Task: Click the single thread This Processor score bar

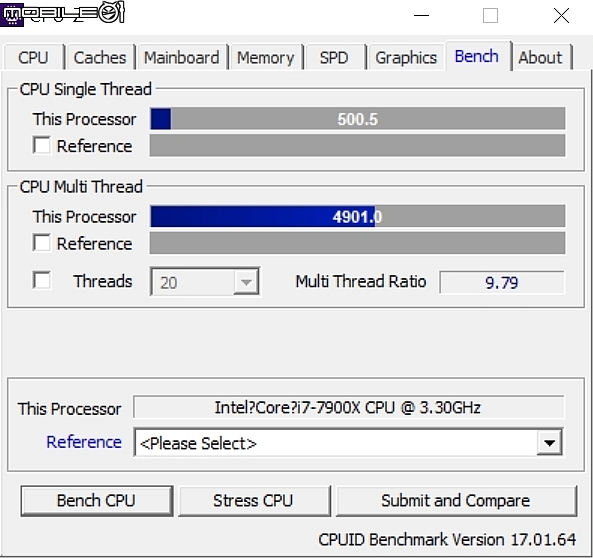Action: [358, 118]
